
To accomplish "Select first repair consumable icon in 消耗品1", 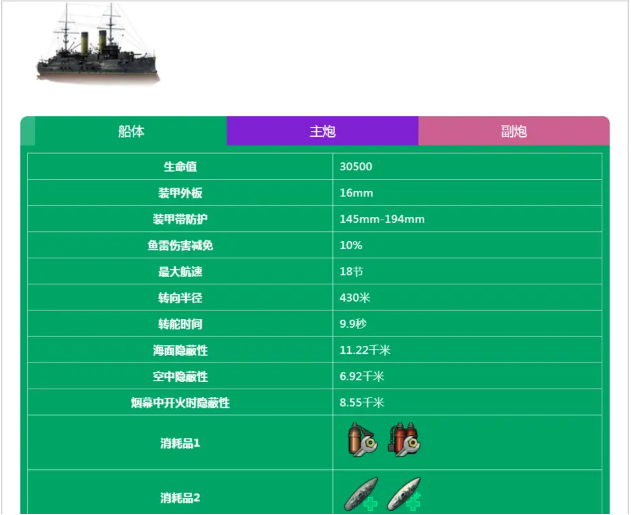I will pos(363,439).
